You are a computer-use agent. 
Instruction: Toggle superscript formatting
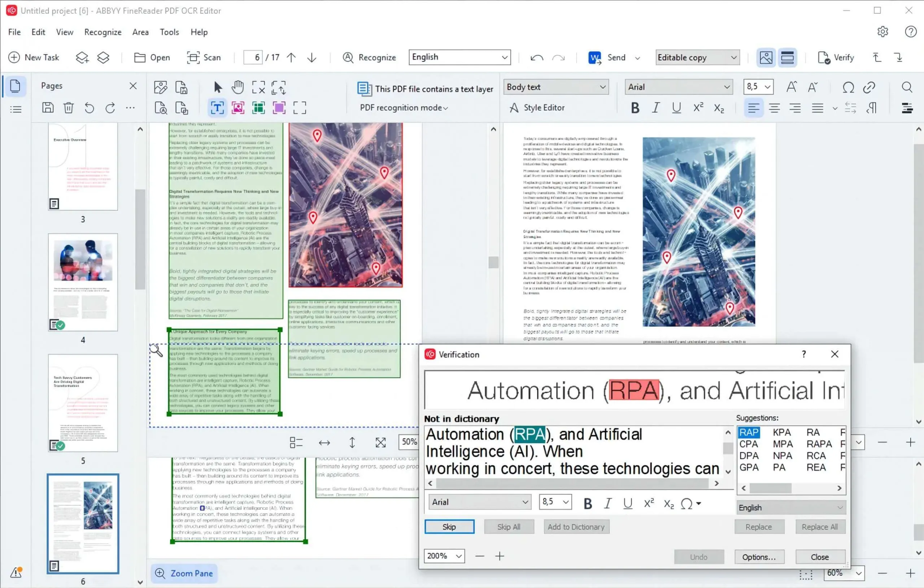(x=698, y=108)
